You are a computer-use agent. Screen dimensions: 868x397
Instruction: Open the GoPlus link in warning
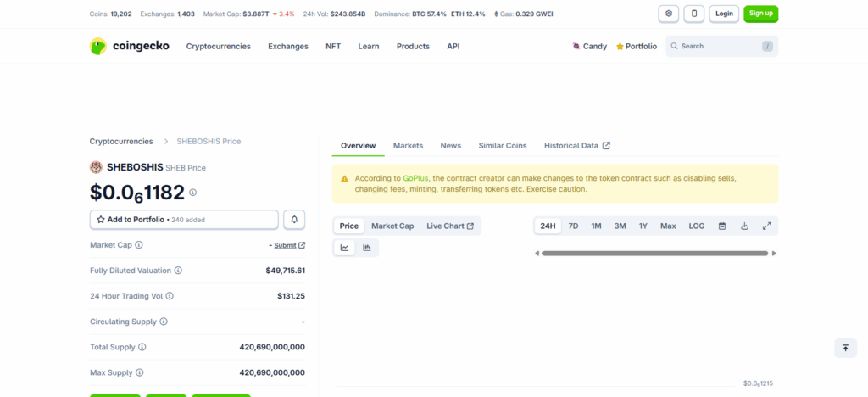[415, 178]
